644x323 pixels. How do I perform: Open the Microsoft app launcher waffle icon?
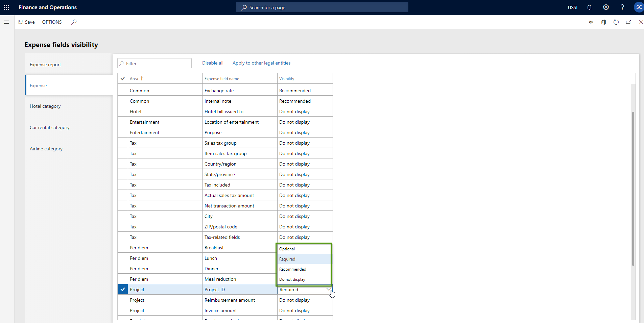click(7, 7)
